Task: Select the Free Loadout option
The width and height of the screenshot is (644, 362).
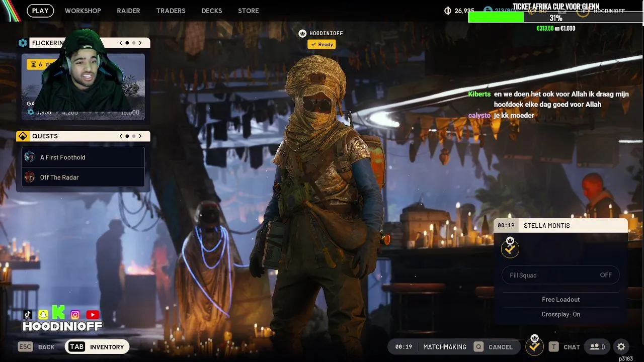Action: click(561, 299)
